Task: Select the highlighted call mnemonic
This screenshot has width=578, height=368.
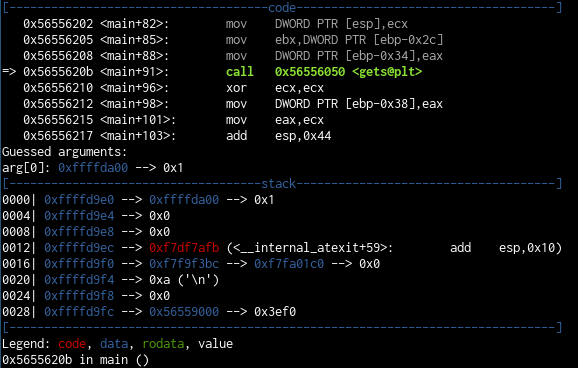Action: click(240, 72)
